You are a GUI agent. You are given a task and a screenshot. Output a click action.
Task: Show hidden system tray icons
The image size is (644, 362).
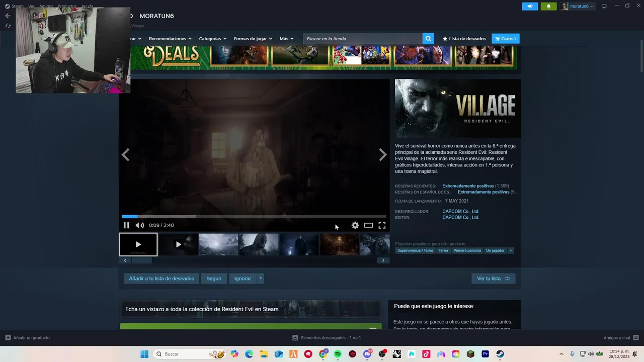(561, 354)
